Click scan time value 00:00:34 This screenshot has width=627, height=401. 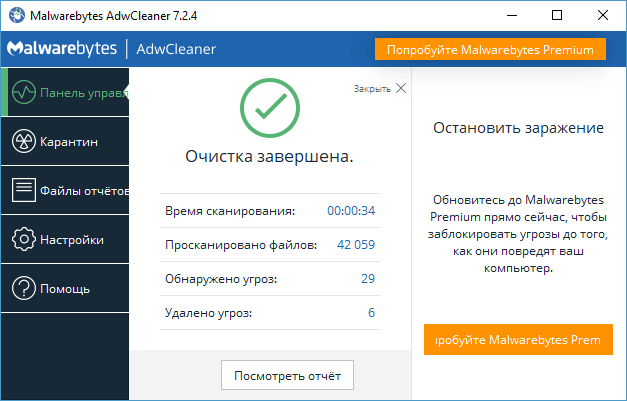click(x=351, y=211)
